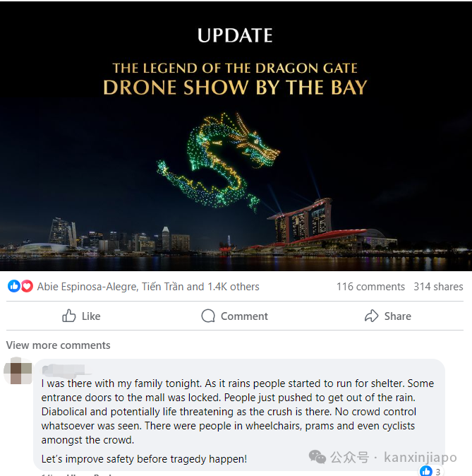Share the drone show post
The width and height of the screenshot is (472, 476).
click(x=388, y=316)
